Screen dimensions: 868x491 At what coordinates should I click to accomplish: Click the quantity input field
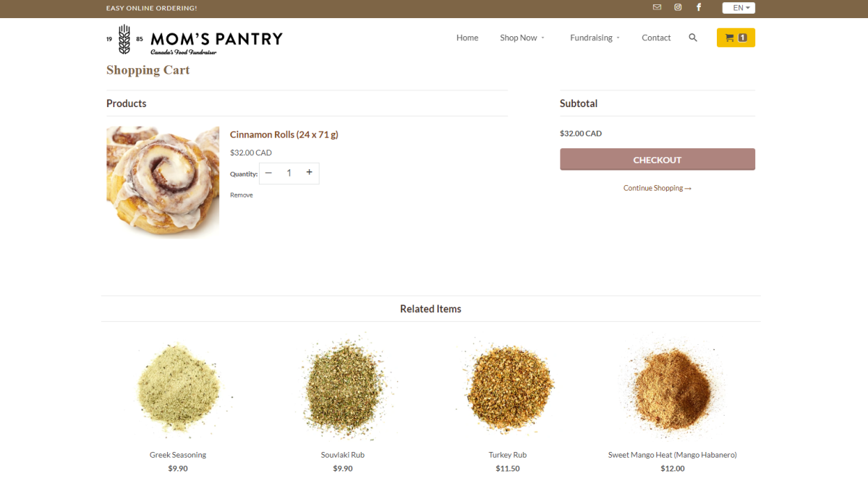point(289,173)
